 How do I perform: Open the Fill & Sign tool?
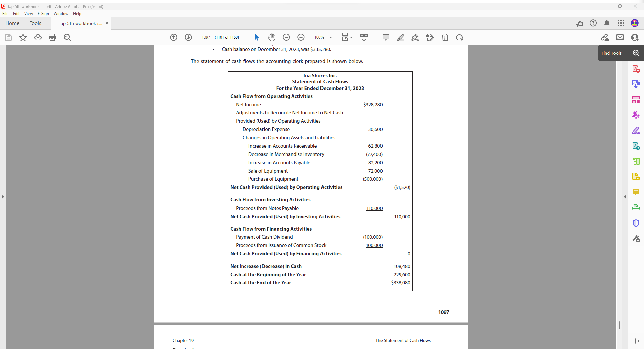pos(636,130)
